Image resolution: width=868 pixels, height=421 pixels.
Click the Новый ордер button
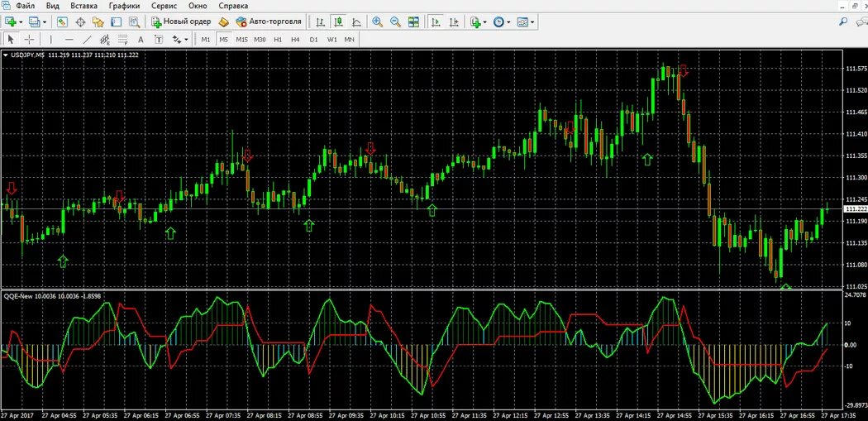pos(180,22)
